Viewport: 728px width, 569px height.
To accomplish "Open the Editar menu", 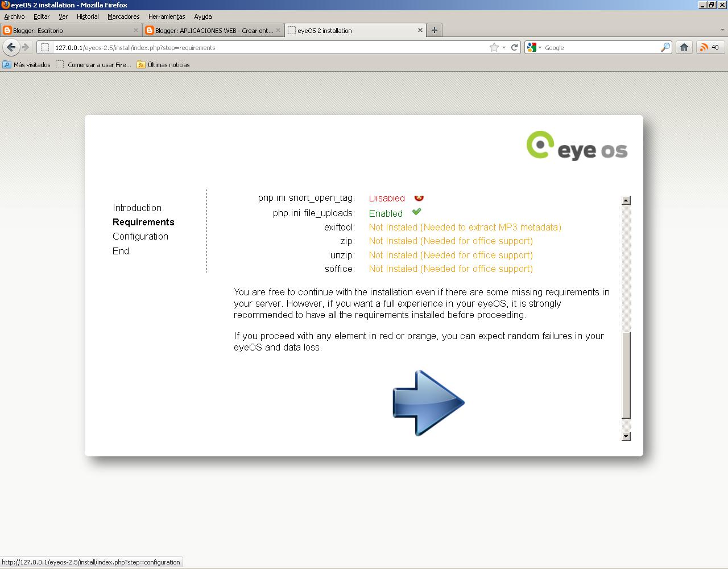I will tap(42, 17).
